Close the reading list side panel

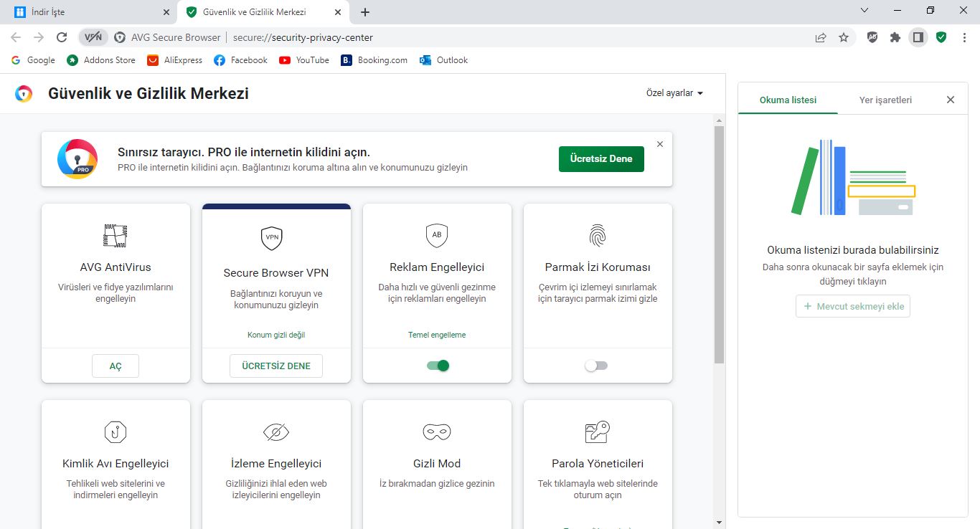coord(951,100)
